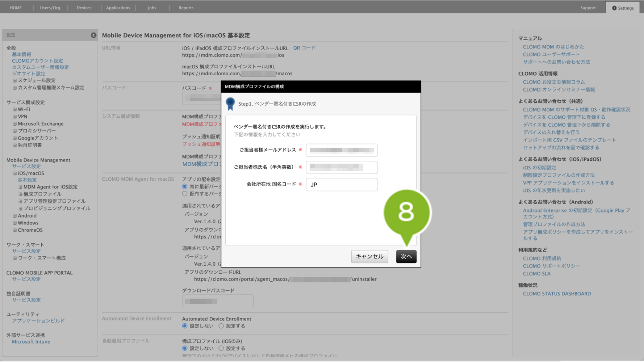Image resolution: width=644 pixels, height=362 pixels.
Task: Open CLOMO STATUS DASHBOARD link
Action: click(x=556, y=294)
